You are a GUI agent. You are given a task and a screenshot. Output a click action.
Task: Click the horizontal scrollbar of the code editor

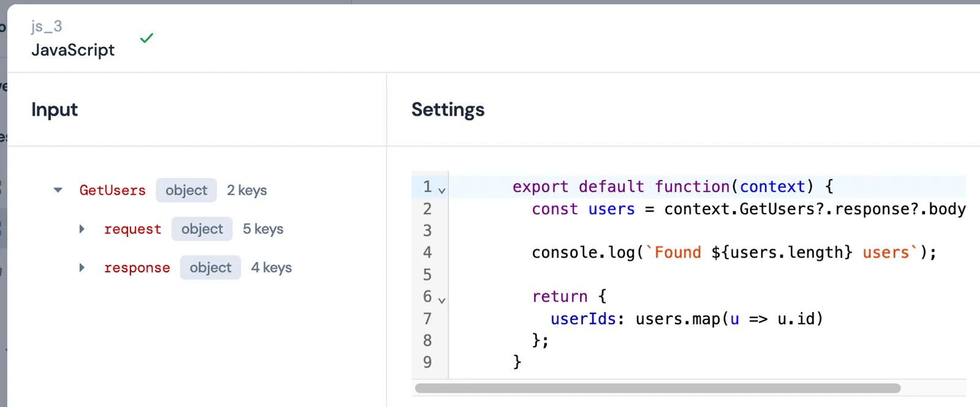pyautogui.click(x=658, y=388)
